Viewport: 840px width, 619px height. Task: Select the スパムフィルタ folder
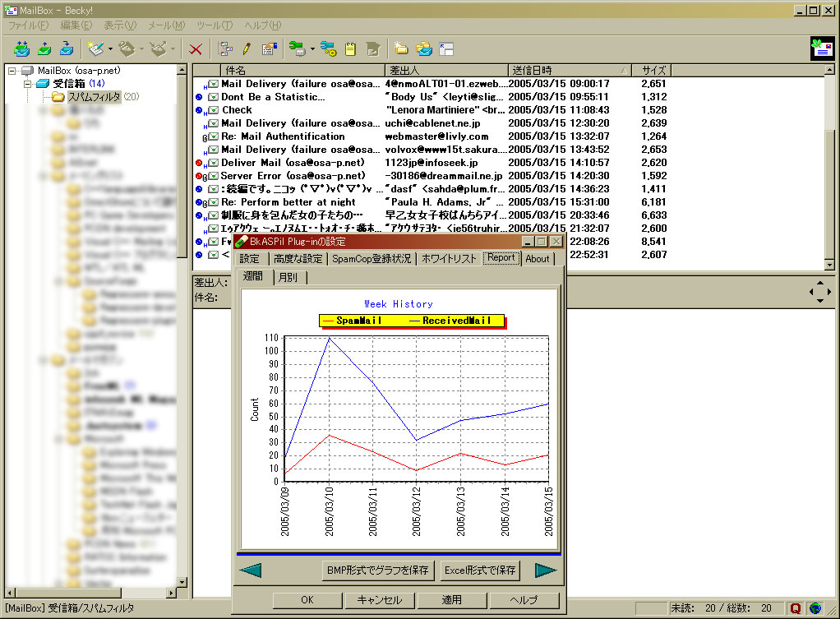pyautogui.click(x=93, y=97)
